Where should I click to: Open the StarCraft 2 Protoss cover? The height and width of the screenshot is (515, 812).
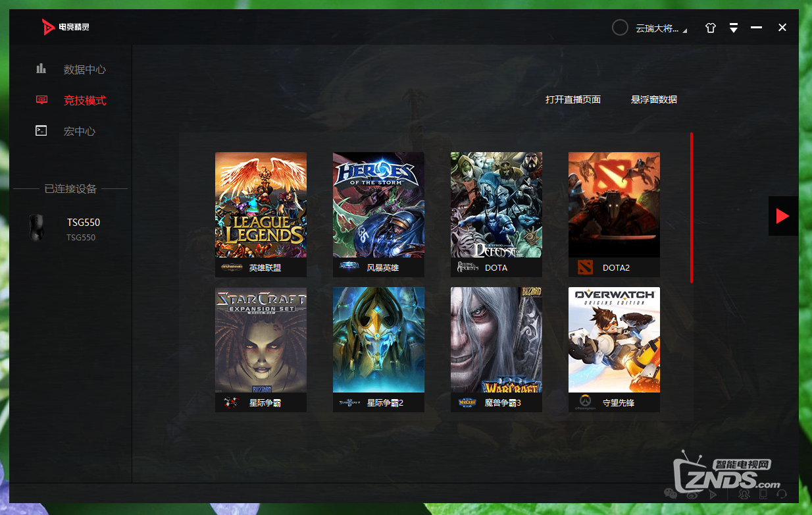click(378, 340)
